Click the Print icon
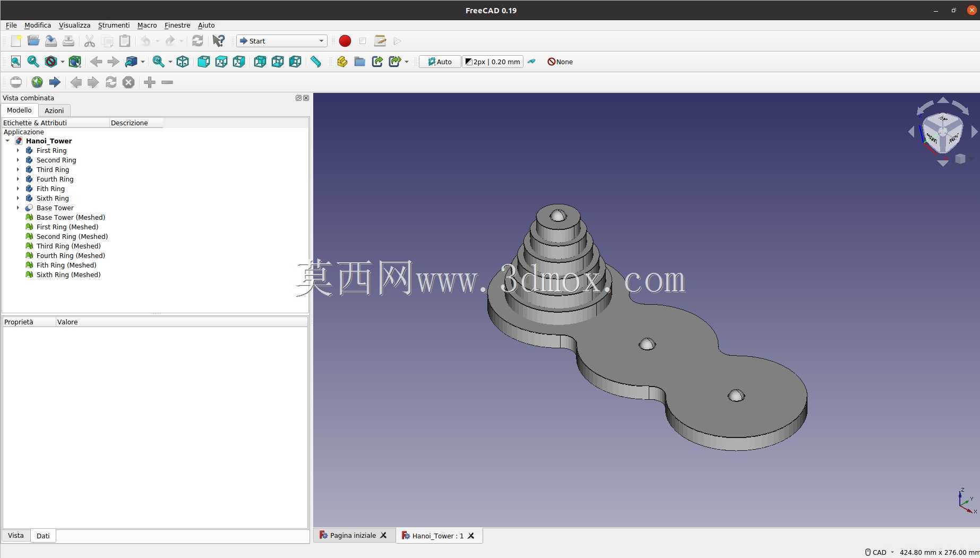This screenshot has height=558, width=980. coord(68,41)
